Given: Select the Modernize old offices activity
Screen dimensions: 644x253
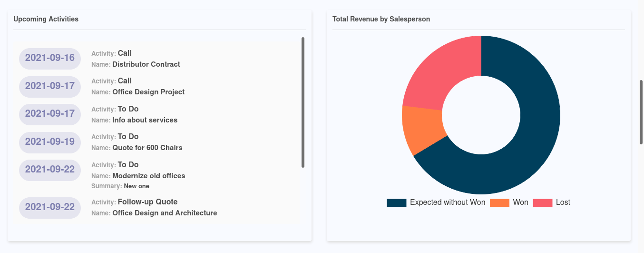Looking at the screenshot, I should 149,176.
